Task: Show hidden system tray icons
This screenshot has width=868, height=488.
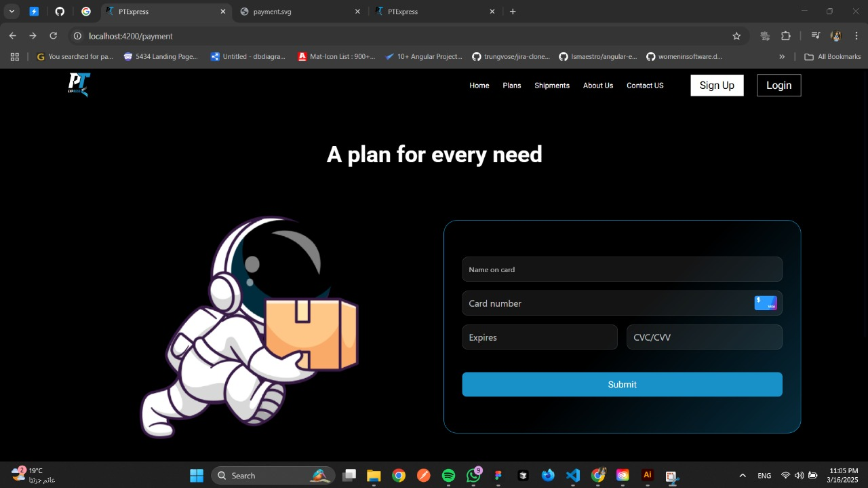Action: point(743,476)
